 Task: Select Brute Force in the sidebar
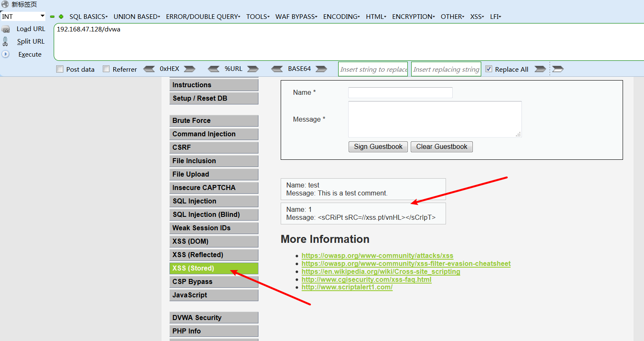pyautogui.click(x=214, y=120)
